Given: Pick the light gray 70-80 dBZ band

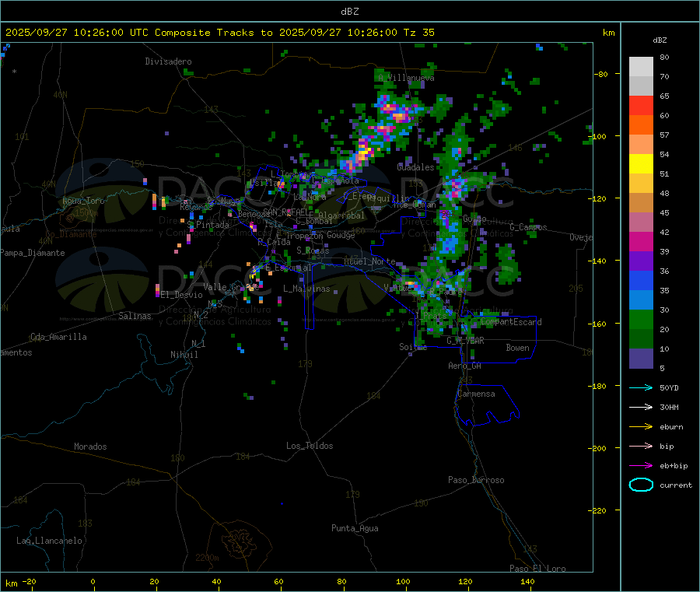Looking at the screenshot, I should [x=641, y=67].
